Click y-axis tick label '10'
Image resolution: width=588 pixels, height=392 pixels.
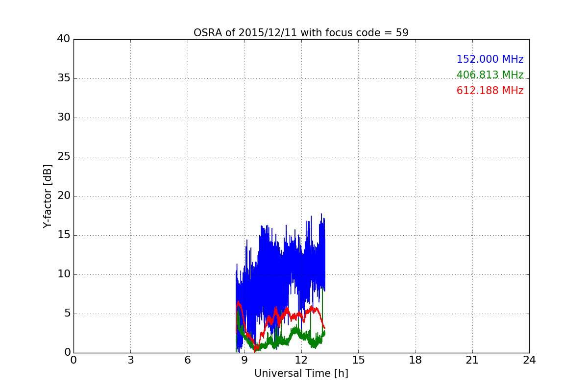pyautogui.click(x=64, y=274)
